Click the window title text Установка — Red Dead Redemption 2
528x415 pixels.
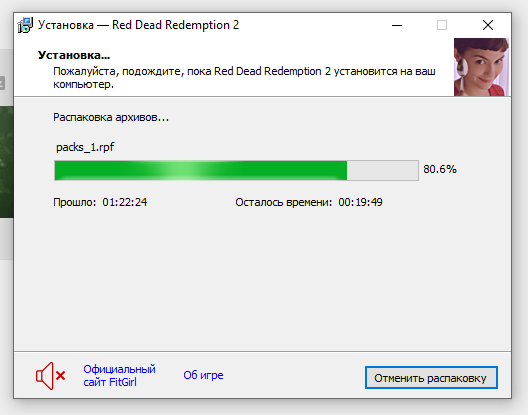(138, 25)
